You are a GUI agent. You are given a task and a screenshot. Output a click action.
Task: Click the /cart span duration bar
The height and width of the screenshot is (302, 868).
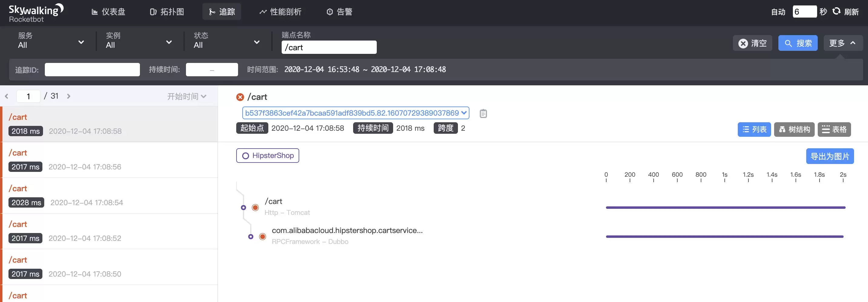(725, 207)
